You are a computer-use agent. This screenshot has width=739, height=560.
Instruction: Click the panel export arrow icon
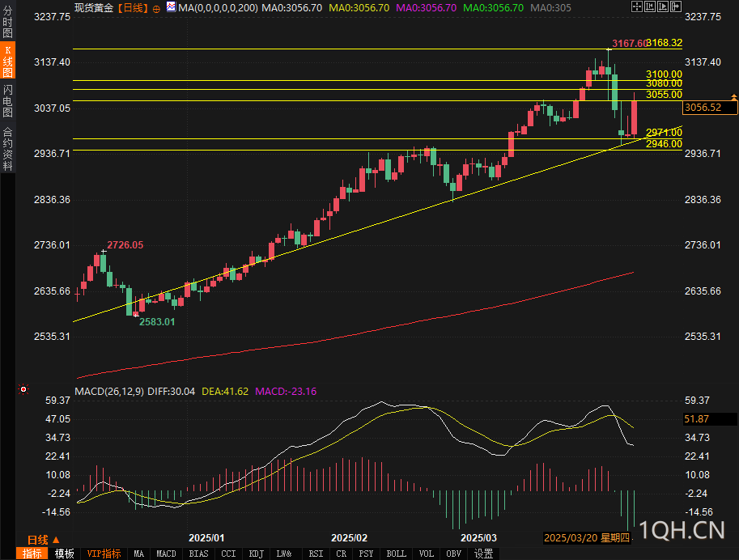pos(676,6)
